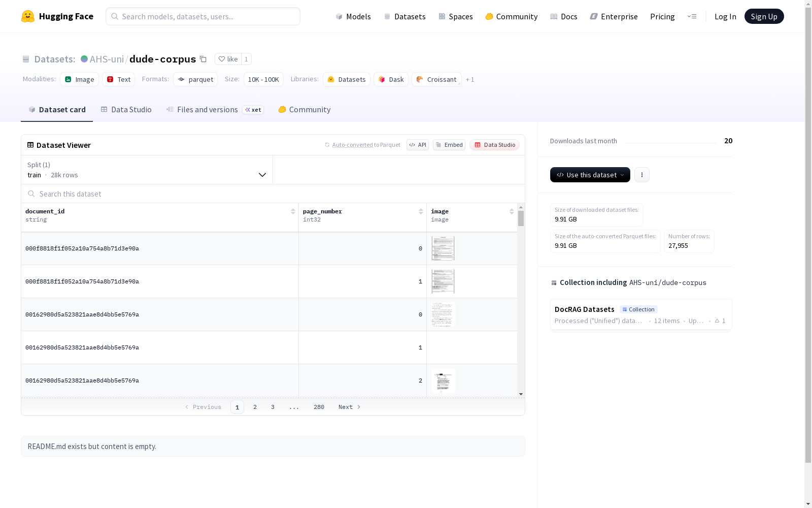Go to page 3 of the viewer

[273, 407]
